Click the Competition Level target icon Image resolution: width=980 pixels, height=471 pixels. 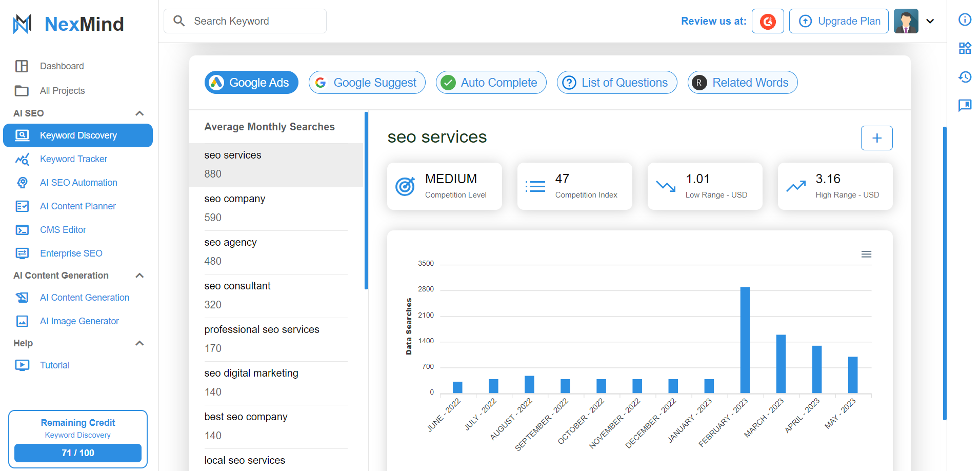tap(405, 186)
